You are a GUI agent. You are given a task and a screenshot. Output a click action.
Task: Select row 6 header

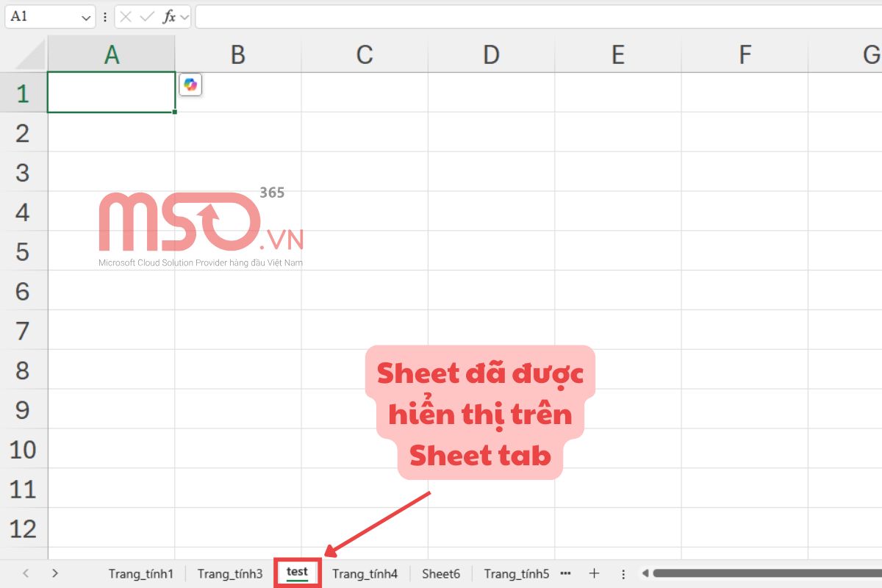(x=24, y=291)
